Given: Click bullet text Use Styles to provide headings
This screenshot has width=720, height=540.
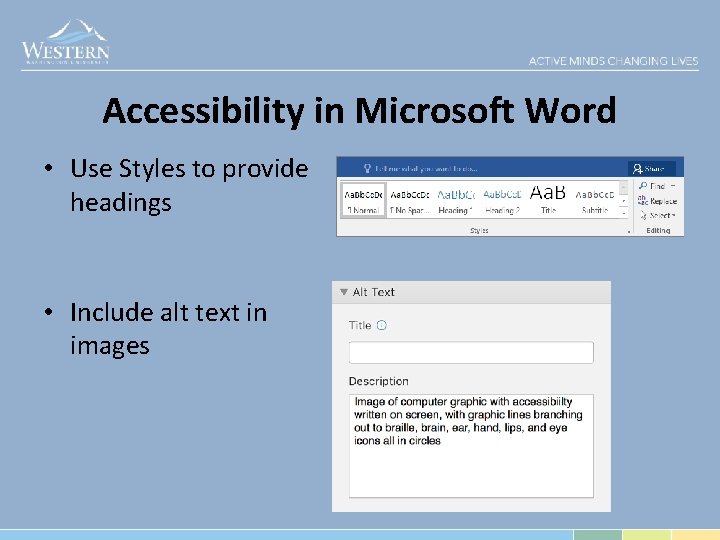Looking at the screenshot, I should (189, 186).
